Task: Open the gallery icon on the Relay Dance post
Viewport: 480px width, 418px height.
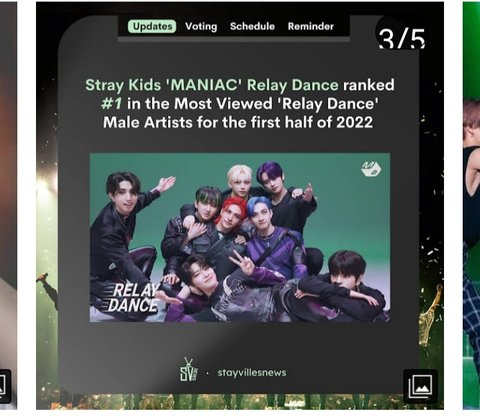Action: tap(420, 386)
